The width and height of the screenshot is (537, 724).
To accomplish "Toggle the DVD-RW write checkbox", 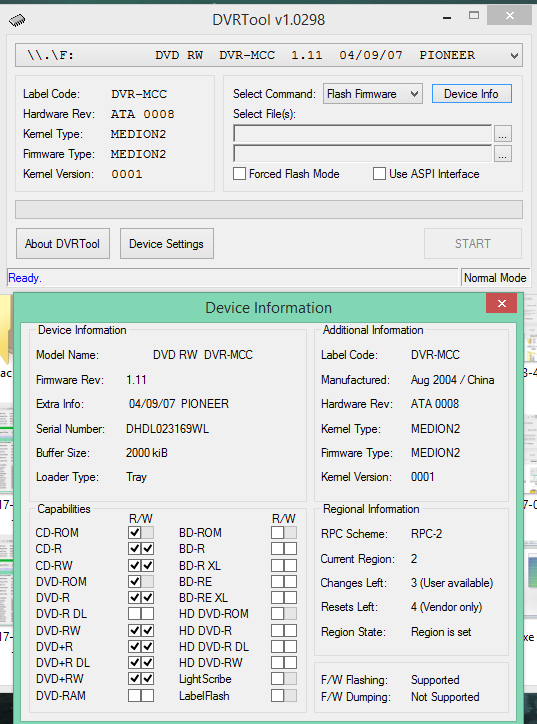I will [147, 630].
